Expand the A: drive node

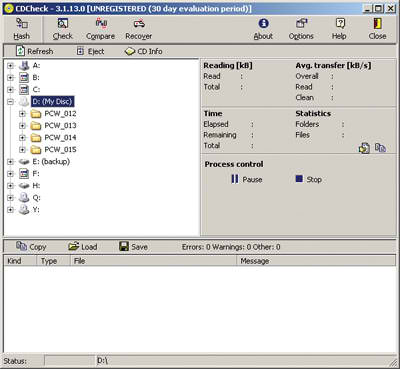(10, 66)
